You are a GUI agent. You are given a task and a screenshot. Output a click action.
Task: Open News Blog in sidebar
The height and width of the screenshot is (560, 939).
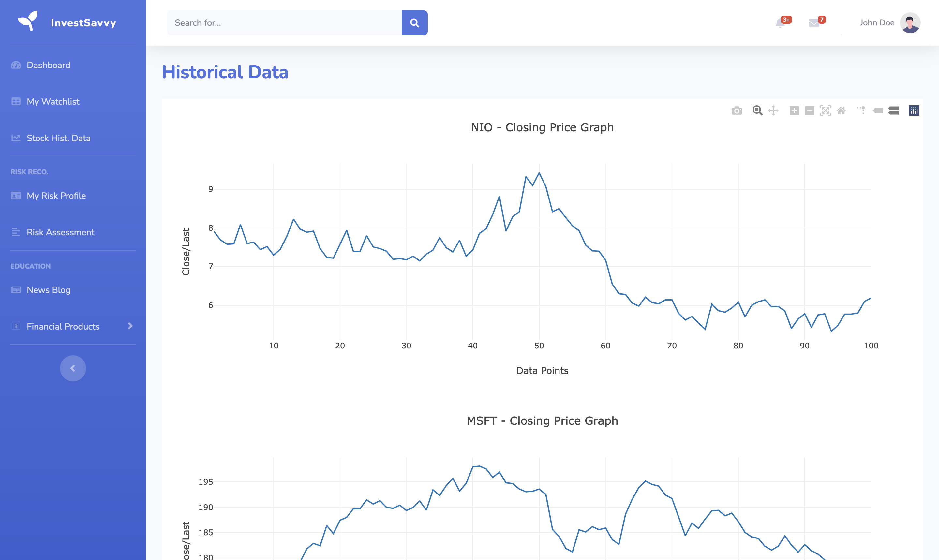73,290
